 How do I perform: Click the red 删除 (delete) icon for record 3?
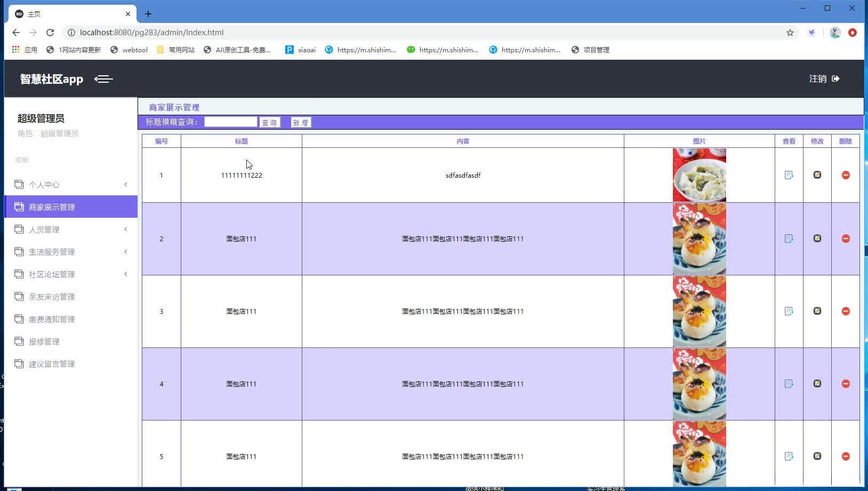pyautogui.click(x=846, y=311)
